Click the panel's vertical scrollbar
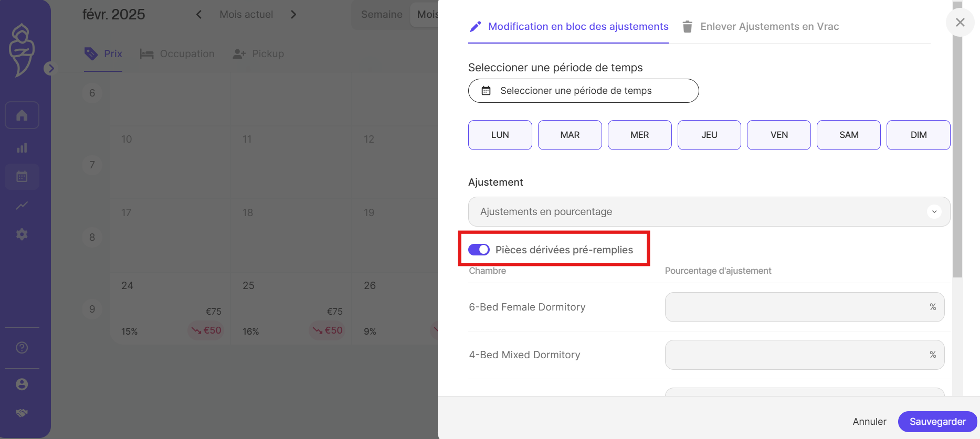Image resolution: width=980 pixels, height=439 pixels. (x=958, y=157)
